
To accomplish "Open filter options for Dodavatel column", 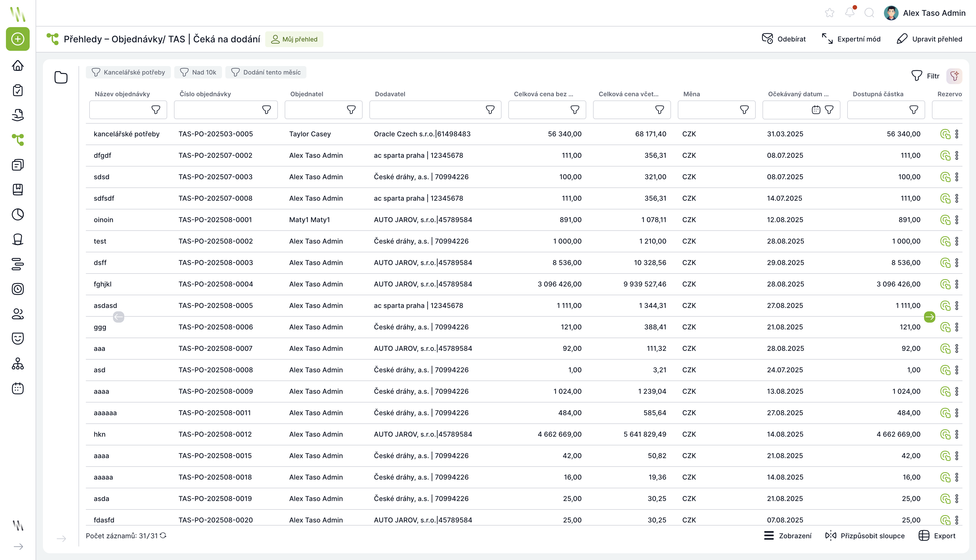I will point(490,110).
